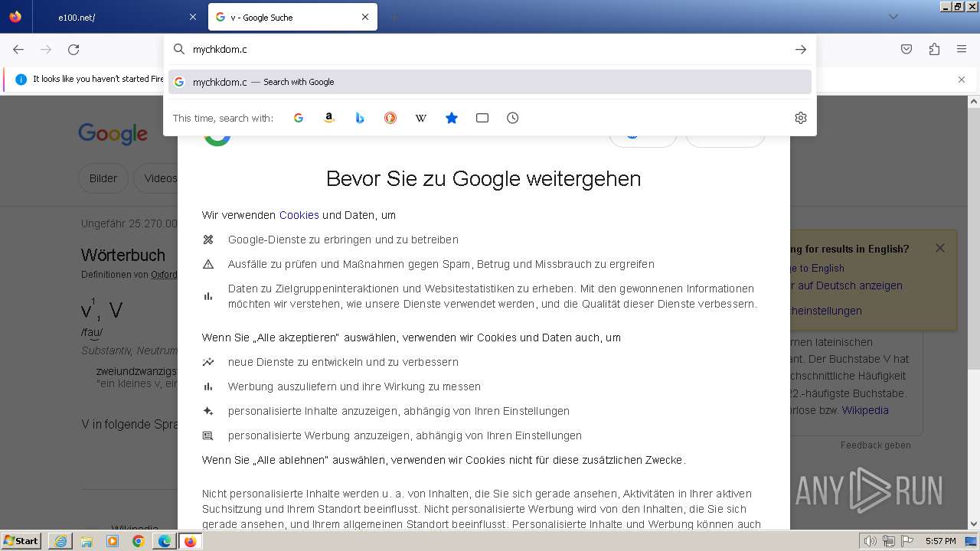Screen dimensions: 980x551
Task: Click the taskbar clock 5:57 PM
Action: 941,541
